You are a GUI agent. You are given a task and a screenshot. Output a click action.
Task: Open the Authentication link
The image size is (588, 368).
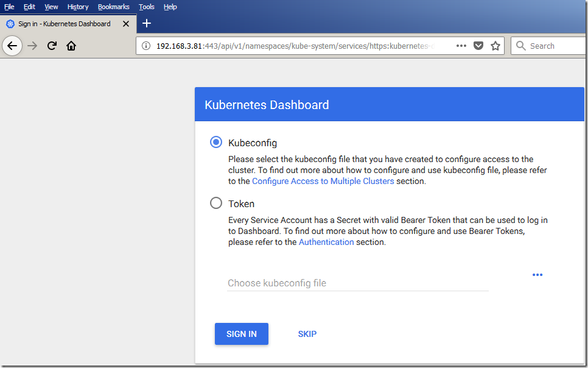[326, 242]
